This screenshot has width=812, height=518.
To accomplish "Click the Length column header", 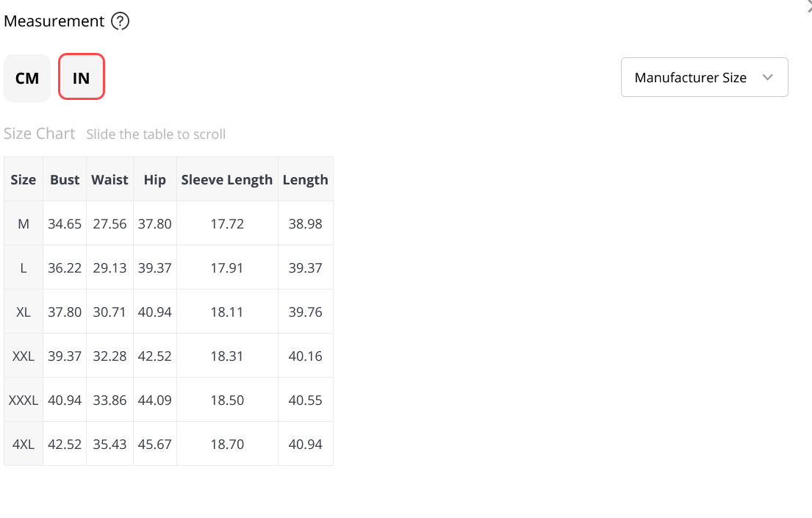I will 306,180.
